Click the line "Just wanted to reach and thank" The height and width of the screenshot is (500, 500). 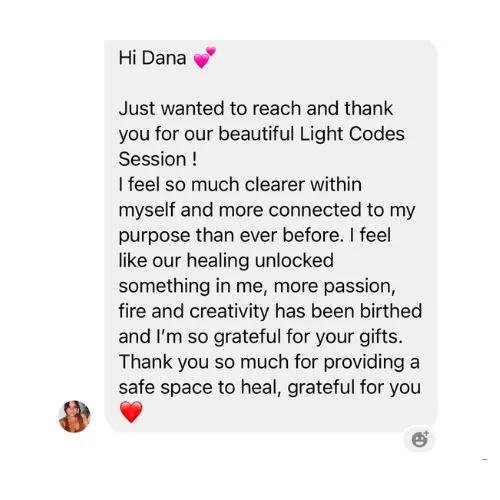pos(256,109)
